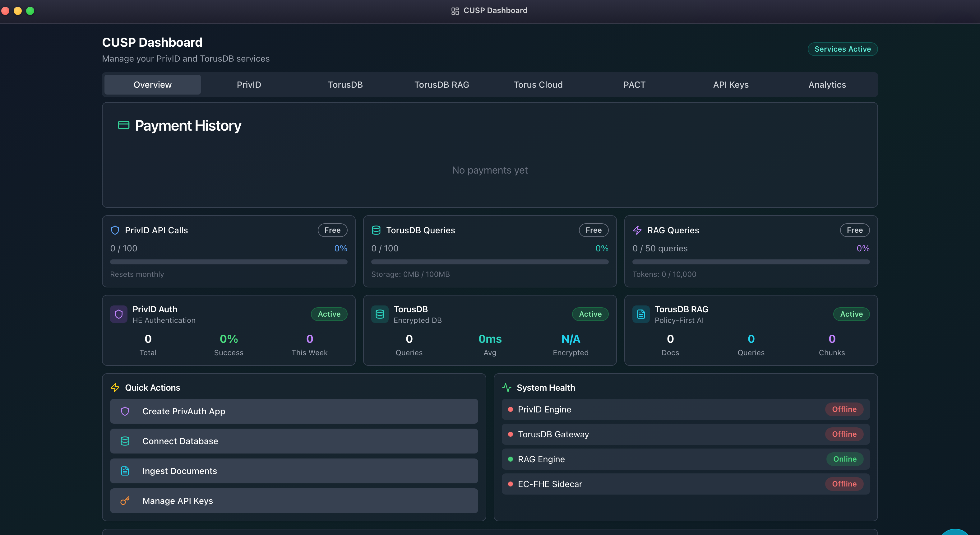Click the PrivID API Calls usage progress bar

[x=229, y=262]
